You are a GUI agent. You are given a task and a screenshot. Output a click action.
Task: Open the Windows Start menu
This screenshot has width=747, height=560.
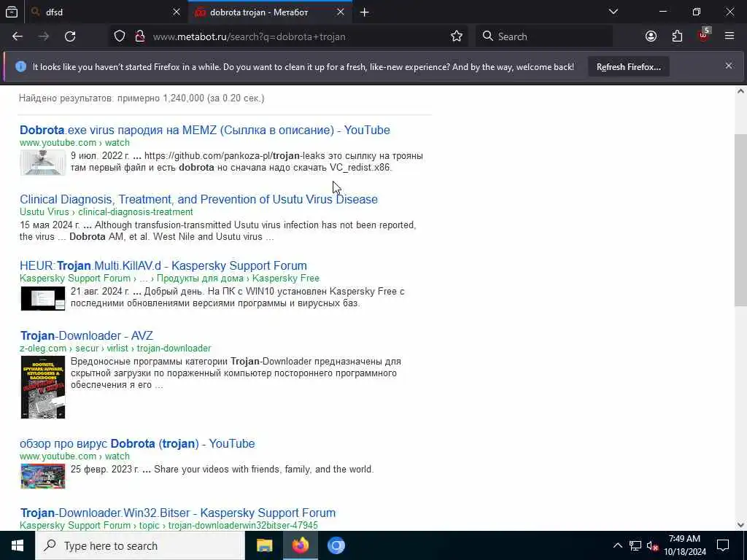point(18,545)
